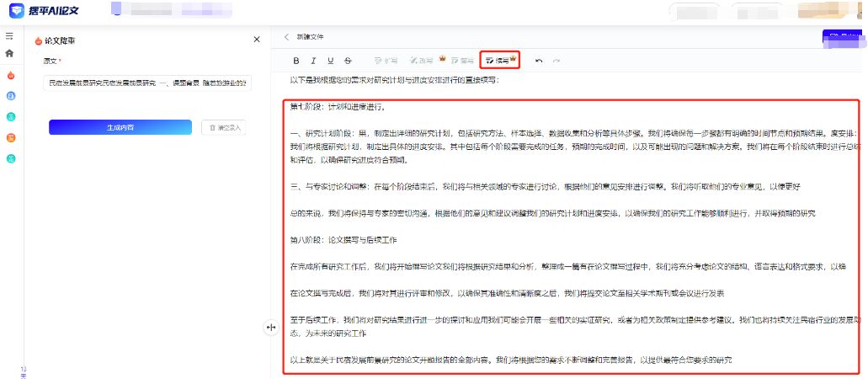
Task: Click the line 第八阶段：论文撰写与后续工作
Action: (x=343, y=240)
